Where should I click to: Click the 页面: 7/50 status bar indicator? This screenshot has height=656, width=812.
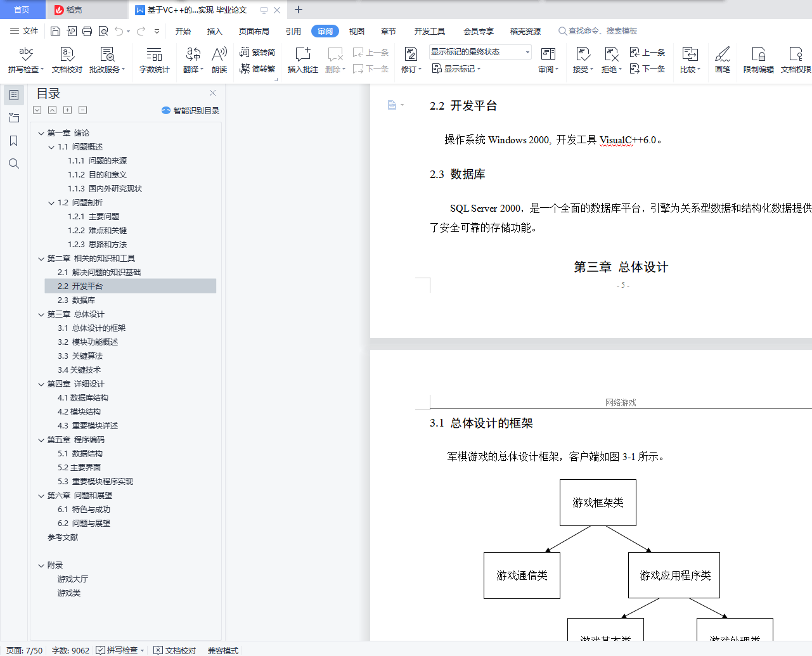point(24,650)
